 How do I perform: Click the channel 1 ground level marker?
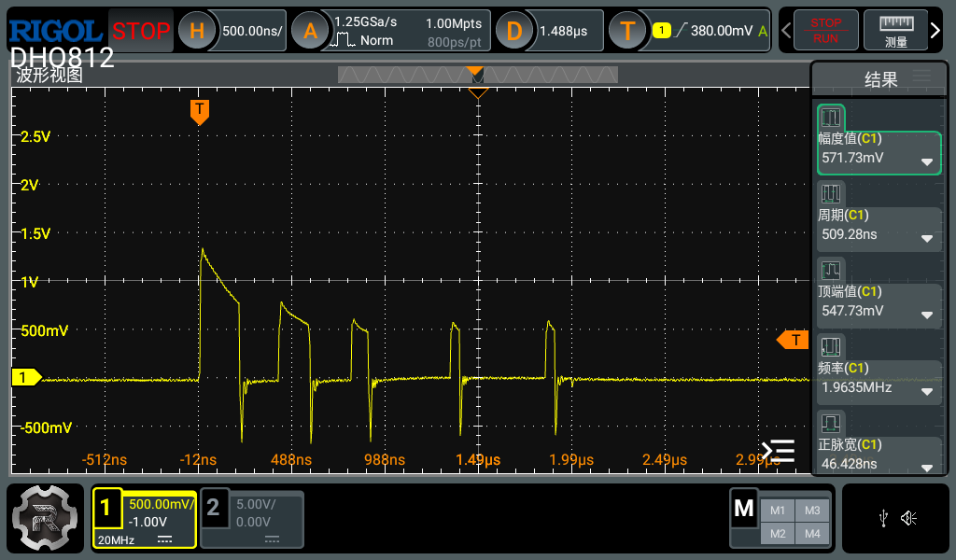[25, 377]
